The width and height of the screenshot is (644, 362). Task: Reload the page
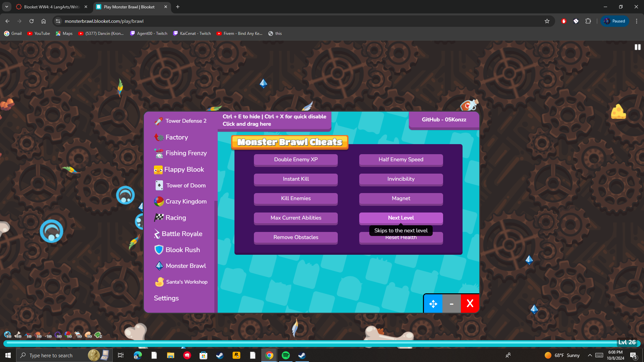[32, 21]
